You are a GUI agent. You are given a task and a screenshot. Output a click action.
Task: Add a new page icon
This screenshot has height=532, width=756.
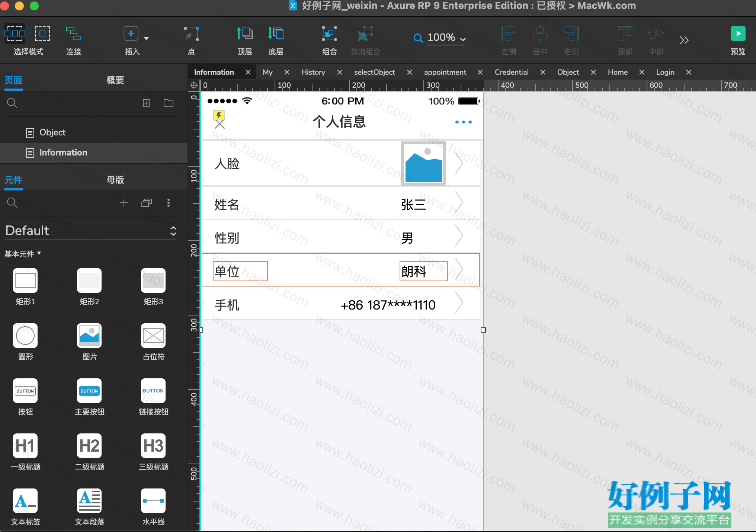point(146,103)
